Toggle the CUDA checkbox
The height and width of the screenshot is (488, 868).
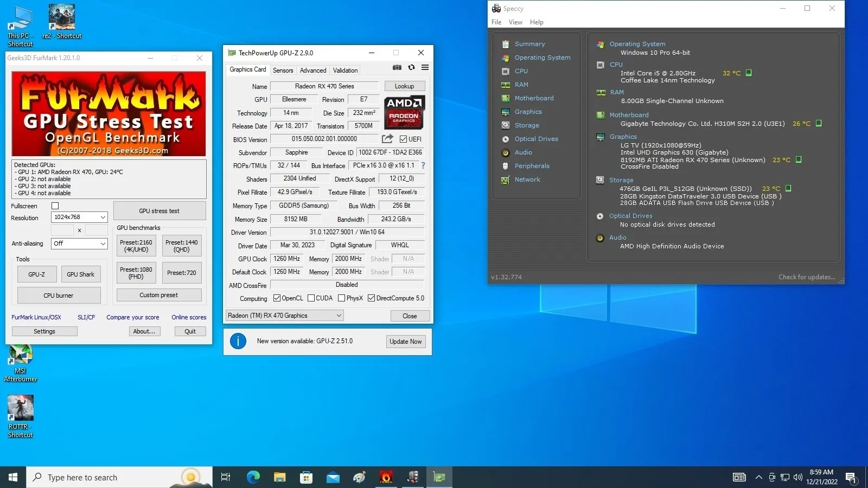311,298
